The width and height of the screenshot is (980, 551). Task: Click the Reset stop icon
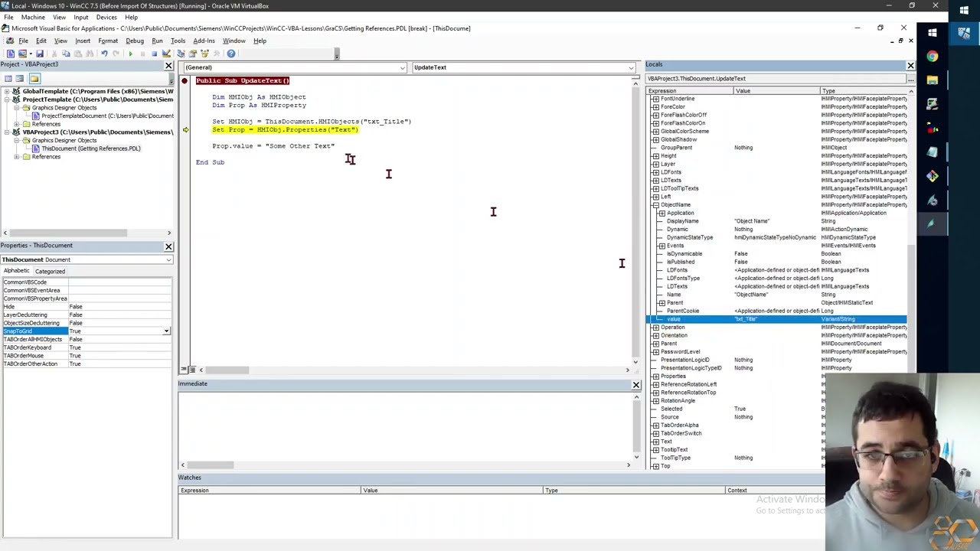click(154, 54)
